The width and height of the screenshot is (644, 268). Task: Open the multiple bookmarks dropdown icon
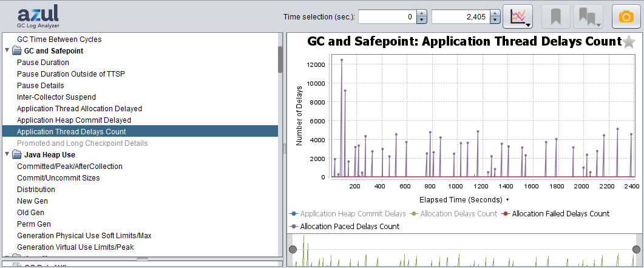point(587,16)
